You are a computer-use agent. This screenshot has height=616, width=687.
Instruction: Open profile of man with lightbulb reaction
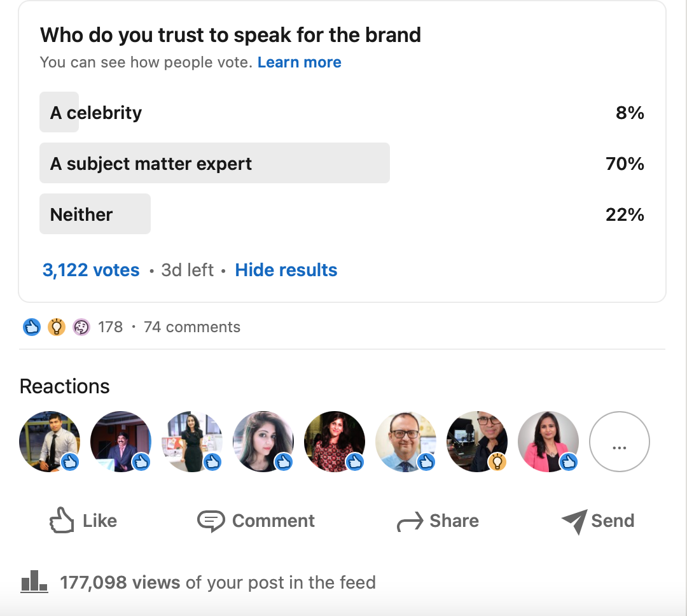[476, 442]
